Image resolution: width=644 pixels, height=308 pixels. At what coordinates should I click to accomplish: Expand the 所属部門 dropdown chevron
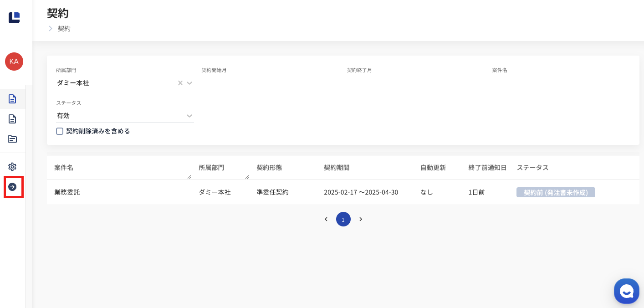pyautogui.click(x=189, y=83)
